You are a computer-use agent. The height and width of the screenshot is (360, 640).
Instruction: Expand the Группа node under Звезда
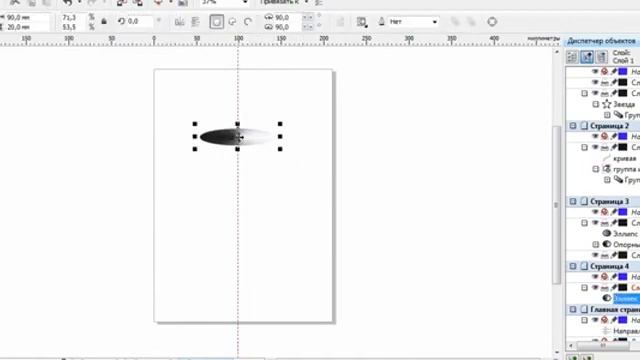tap(607, 115)
